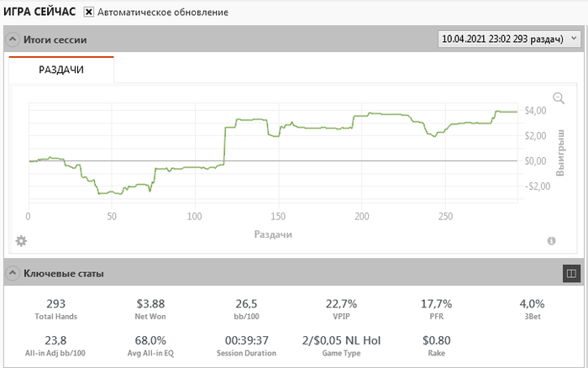588x368 pixels.
Task: Click the ИГРА СЕЙЧАС heading
Action: coord(39,13)
